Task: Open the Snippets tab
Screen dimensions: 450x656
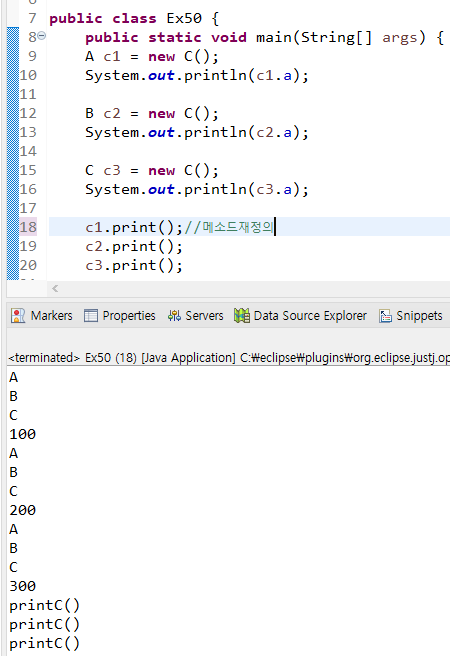Action: 411,315
